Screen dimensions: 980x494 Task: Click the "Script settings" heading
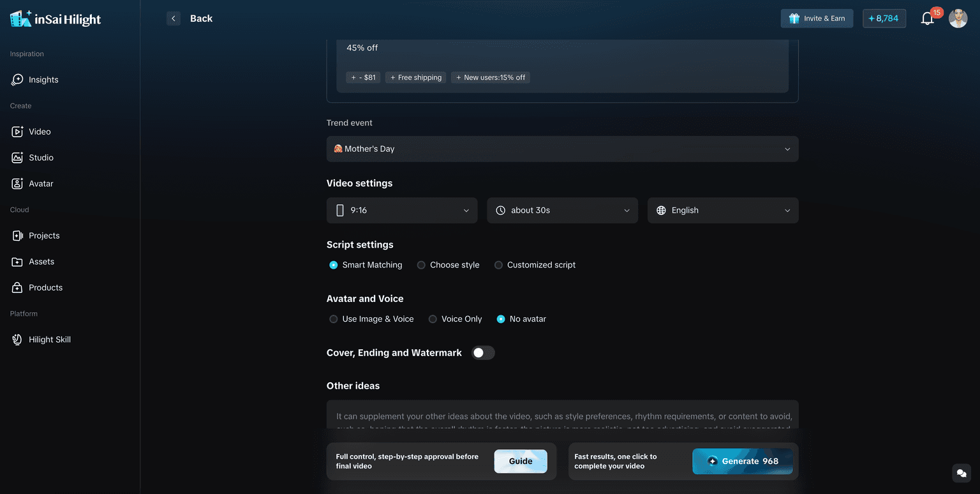(360, 244)
